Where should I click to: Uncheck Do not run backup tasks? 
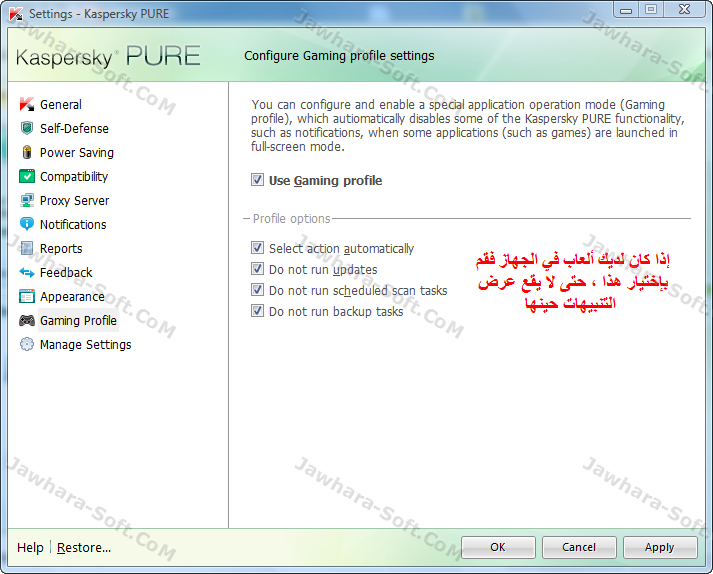click(257, 310)
